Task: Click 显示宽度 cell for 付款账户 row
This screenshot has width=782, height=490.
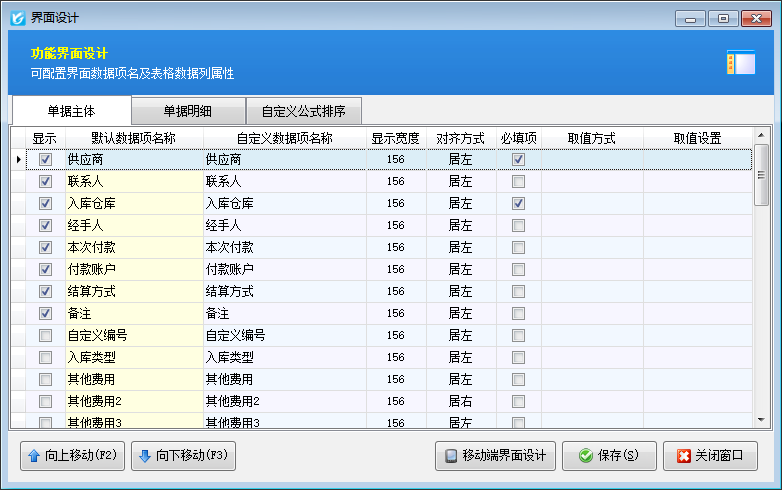Action: tap(395, 270)
